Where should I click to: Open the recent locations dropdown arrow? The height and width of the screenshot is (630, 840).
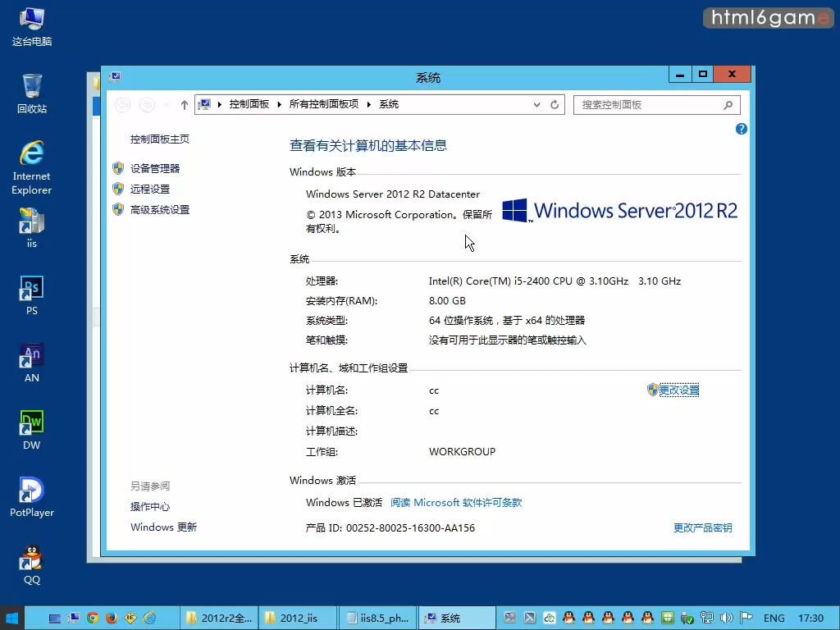tap(166, 105)
